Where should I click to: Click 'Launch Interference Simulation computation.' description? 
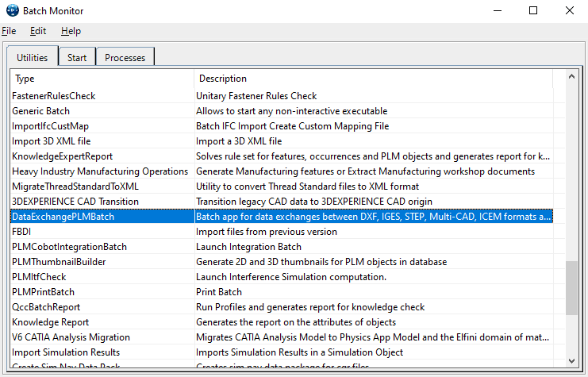coord(291,277)
